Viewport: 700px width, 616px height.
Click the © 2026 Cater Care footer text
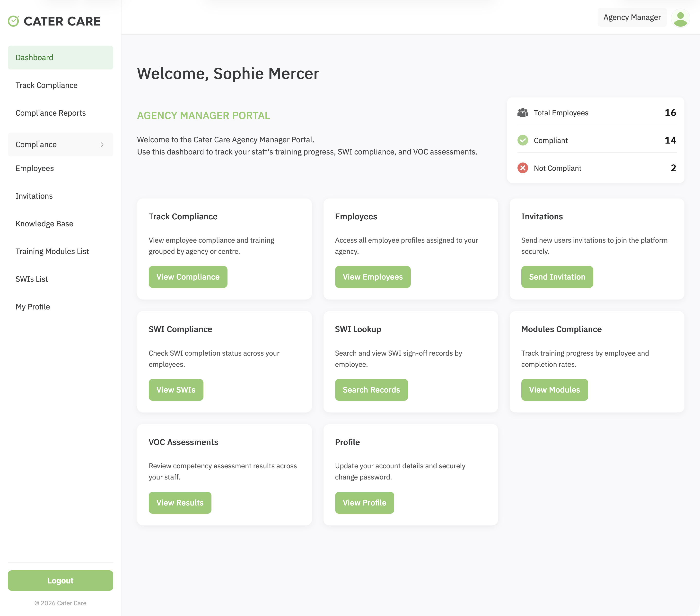coord(60,603)
